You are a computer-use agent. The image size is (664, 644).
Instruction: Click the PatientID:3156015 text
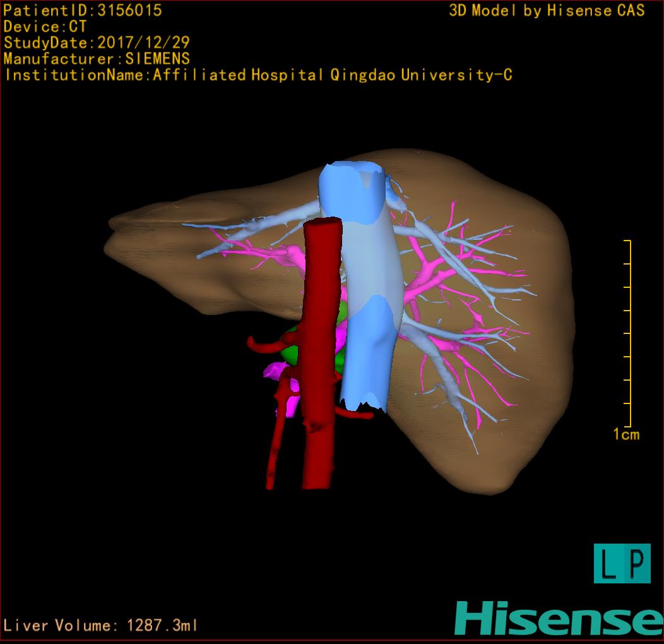83,10
